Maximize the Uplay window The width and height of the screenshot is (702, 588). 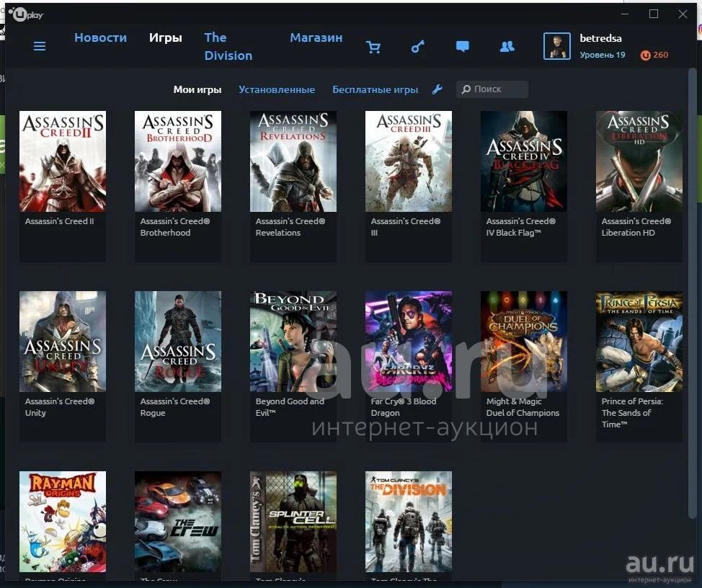click(654, 14)
